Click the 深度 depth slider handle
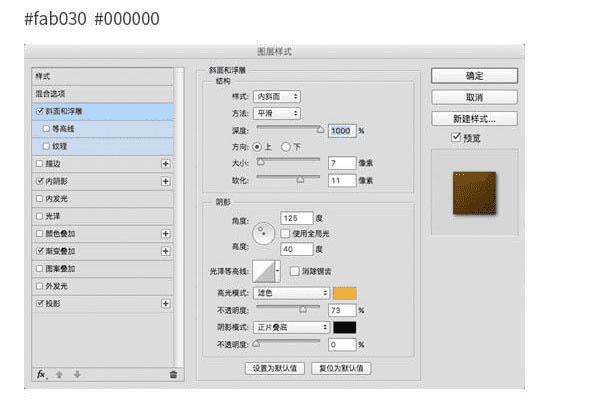Image resolution: width=600 pixels, height=400 pixels. pyautogui.click(x=320, y=130)
